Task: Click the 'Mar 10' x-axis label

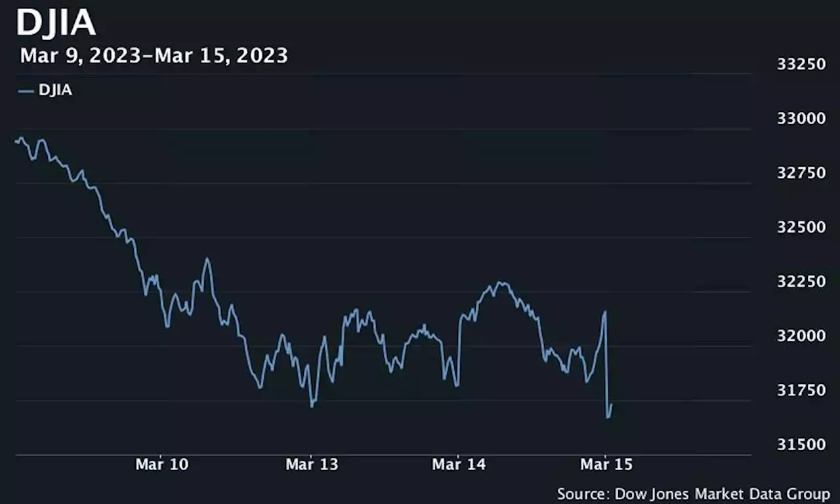Action: (x=162, y=465)
